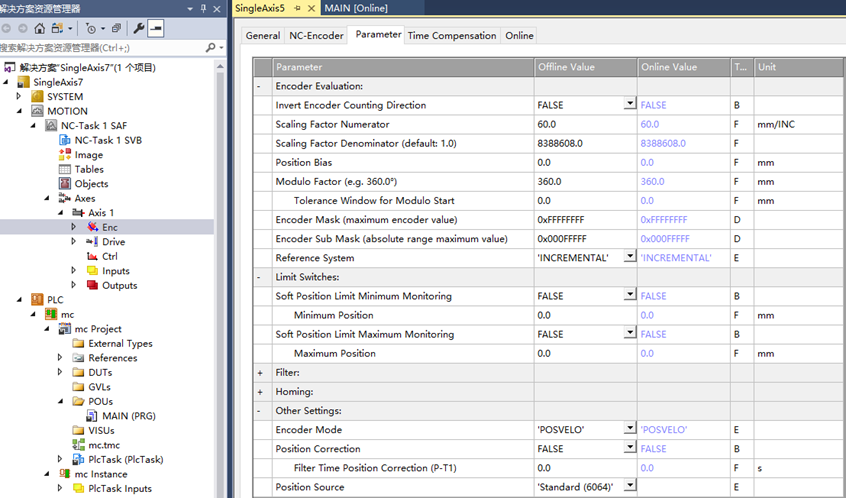Select the NC-Task 1 SAF icon
Image resolution: width=846 pixels, height=498 pixels.
click(x=51, y=126)
